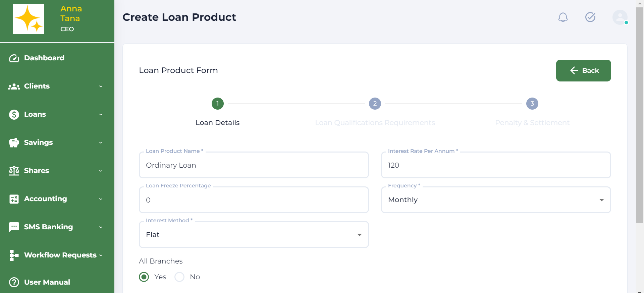Click the Dashboard speedometer icon
Image resolution: width=644 pixels, height=293 pixels.
14,58
